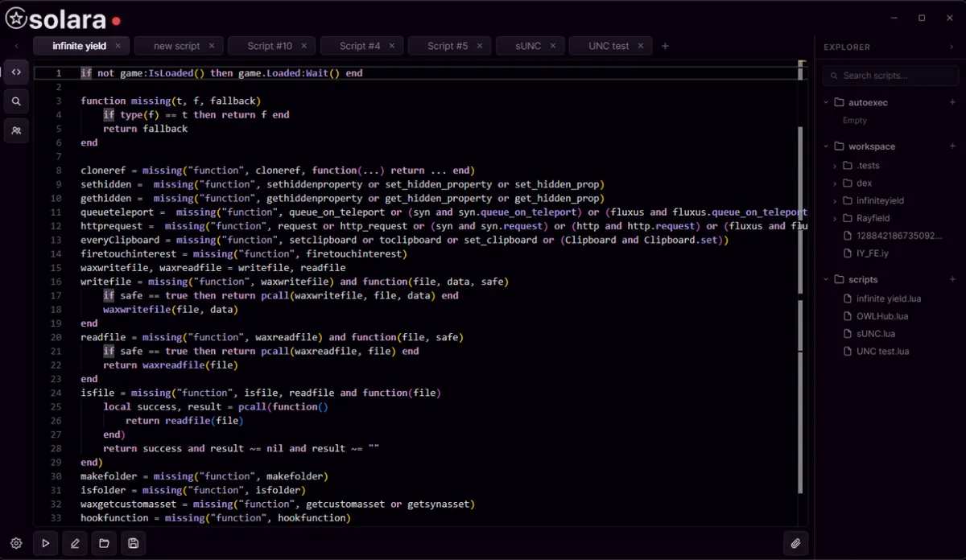Collapse the autoexec folder
966x560 pixels.
click(826, 102)
